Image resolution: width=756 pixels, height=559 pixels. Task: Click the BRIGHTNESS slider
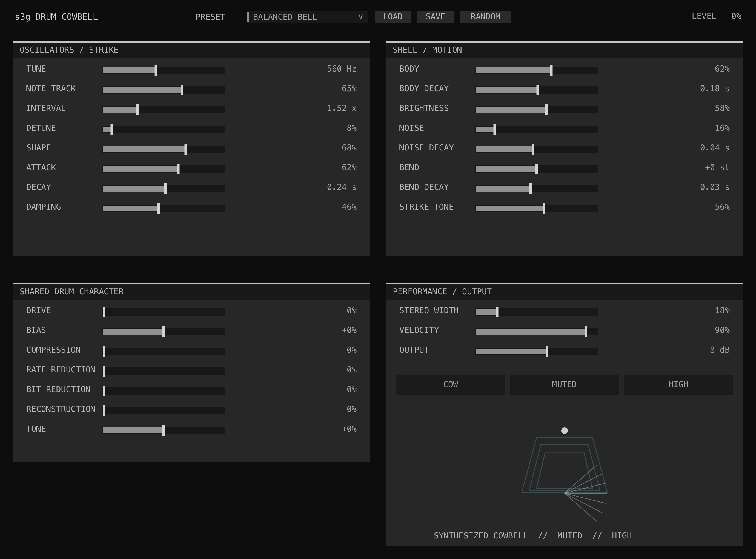[537, 109]
